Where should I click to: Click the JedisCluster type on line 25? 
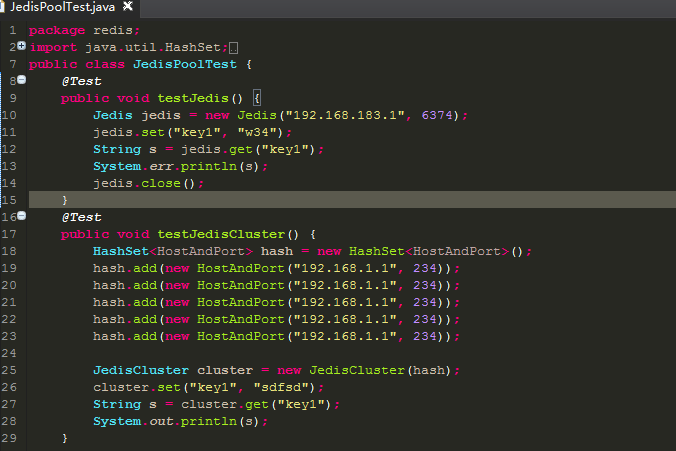pos(141,370)
